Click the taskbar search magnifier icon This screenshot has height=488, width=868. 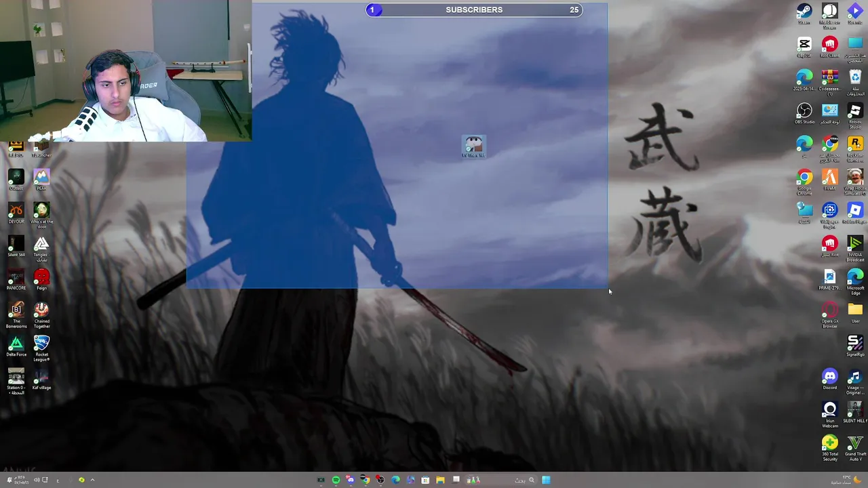[532, 480]
